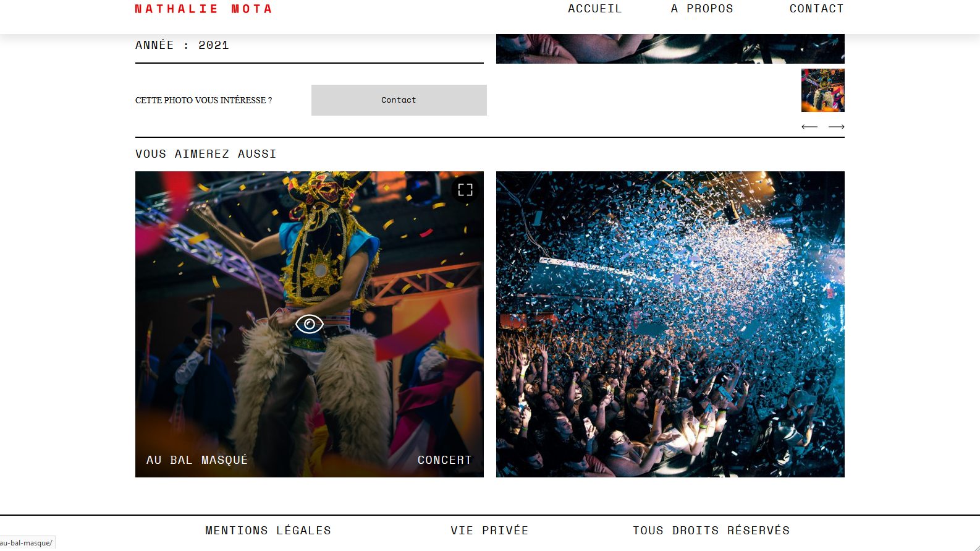This screenshot has width=980, height=551.
Task: Open the Vie Privée footer link
Action: tap(489, 531)
